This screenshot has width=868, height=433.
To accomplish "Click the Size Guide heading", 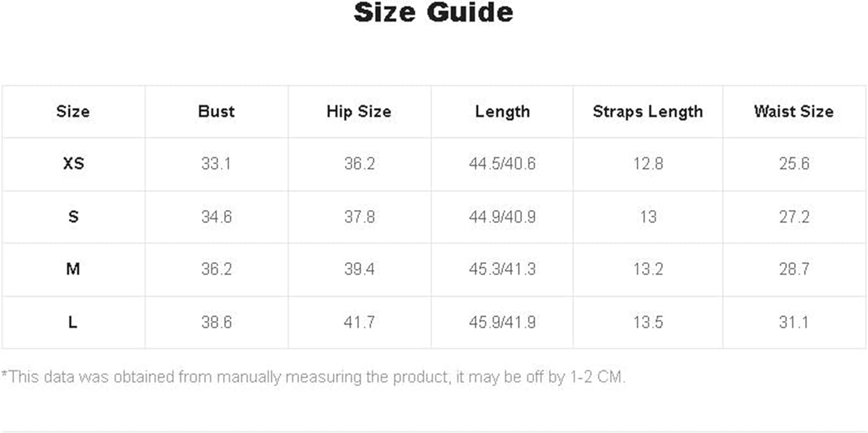I will pos(433,13).
